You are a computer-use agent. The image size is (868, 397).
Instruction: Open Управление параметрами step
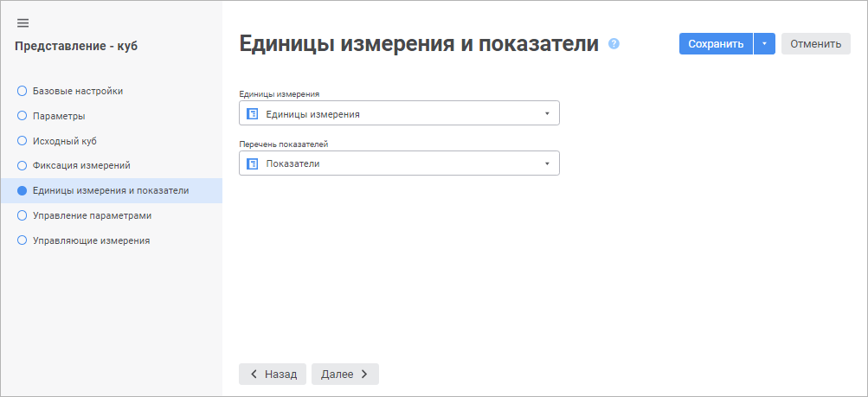[x=92, y=215]
